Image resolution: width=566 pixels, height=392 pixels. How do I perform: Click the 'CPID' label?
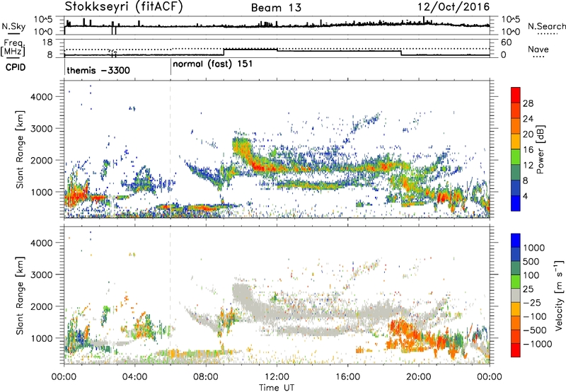pos(16,67)
